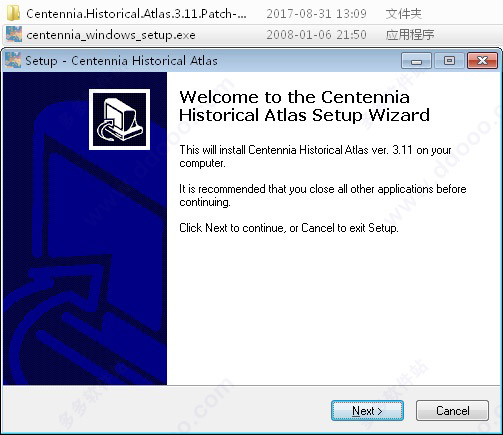Viewport: 503px width, 435px height.
Task: Click the 文件夹 type cell
Action: 403,14
